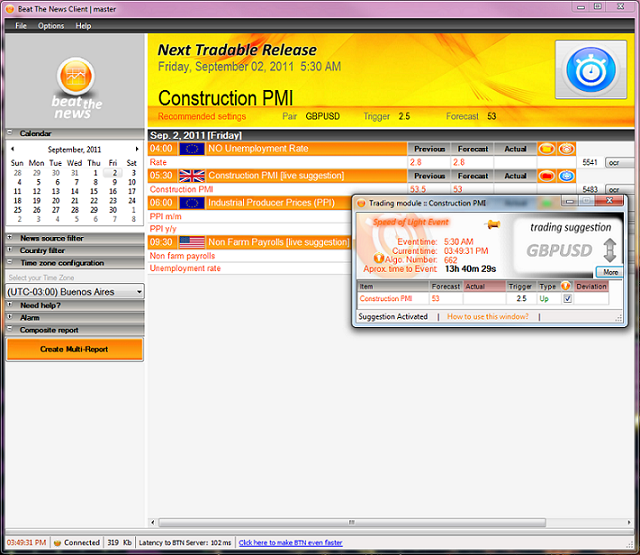Click yellow round icon in Unemployment Rate row
Viewport: 640px width, 555px height.
point(547,149)
